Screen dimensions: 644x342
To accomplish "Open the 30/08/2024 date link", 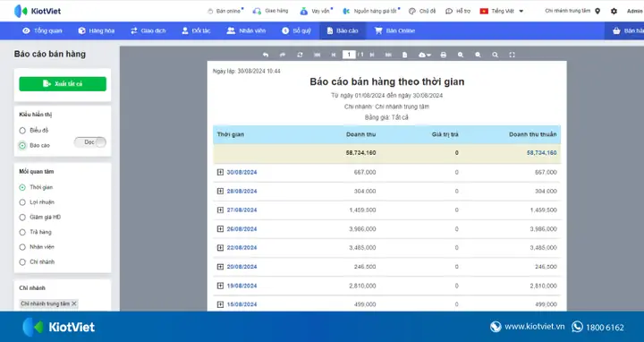I will (x=241, y=172).
